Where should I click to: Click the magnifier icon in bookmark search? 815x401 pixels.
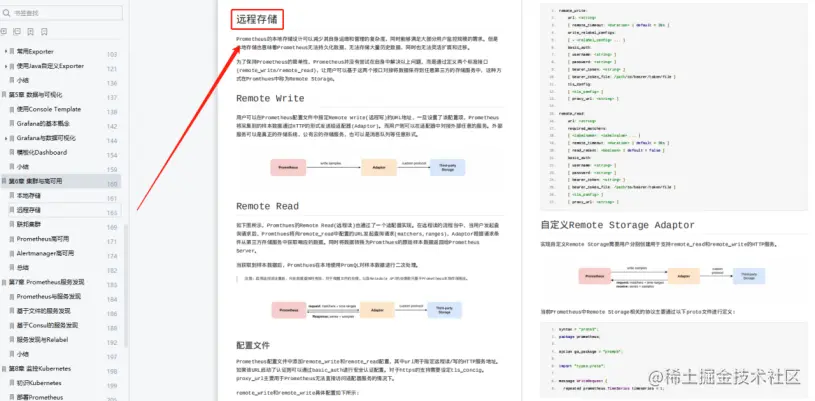click(8, 13)
